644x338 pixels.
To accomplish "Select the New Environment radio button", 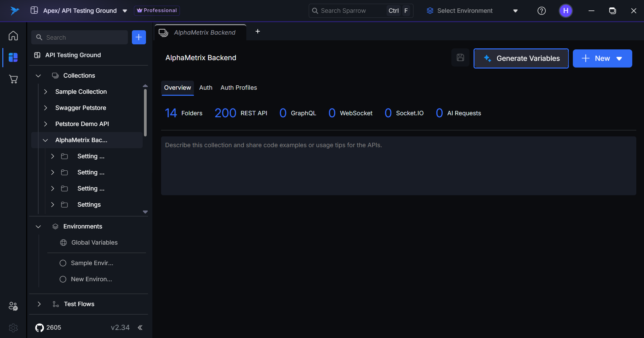I will coord(63,279).
